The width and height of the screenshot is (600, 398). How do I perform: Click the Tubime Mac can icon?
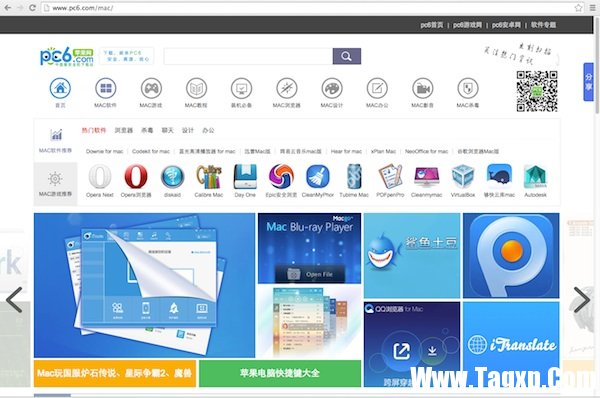coord(354,176)
